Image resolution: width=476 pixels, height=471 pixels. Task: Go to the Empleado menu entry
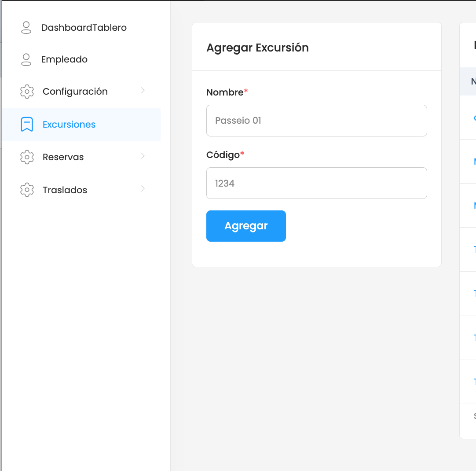[x=64, y=59]
